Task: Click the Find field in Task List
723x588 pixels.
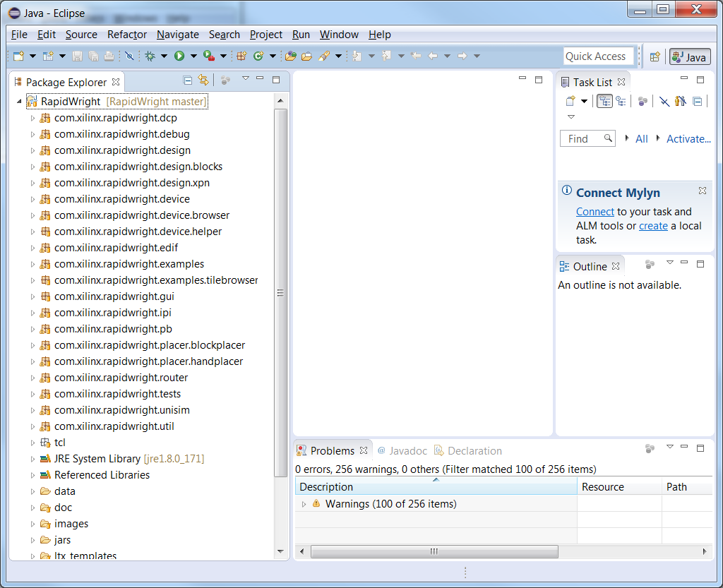Action: click(587, 138)
